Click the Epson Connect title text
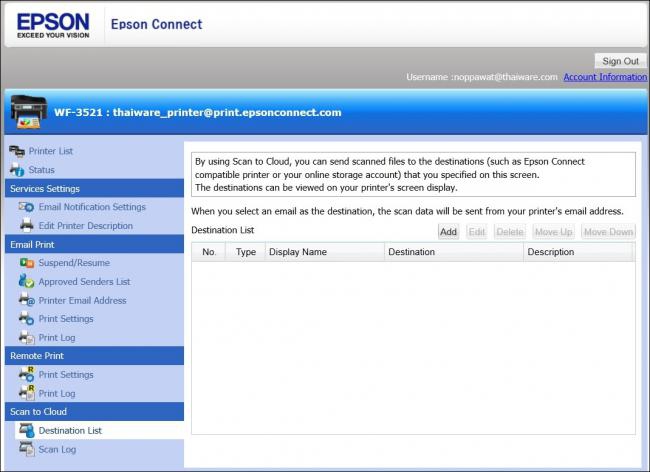 [157, 24]
